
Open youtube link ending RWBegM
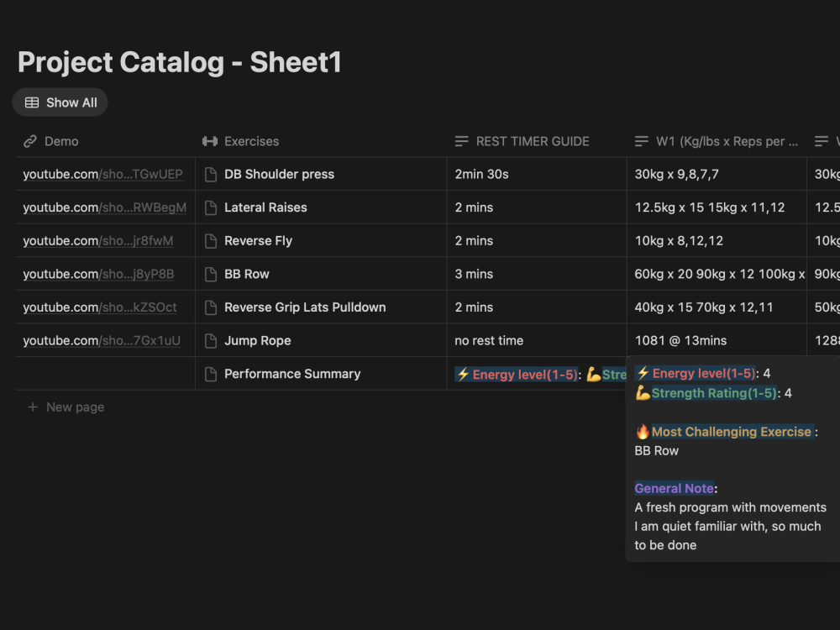tap(104, 207)
